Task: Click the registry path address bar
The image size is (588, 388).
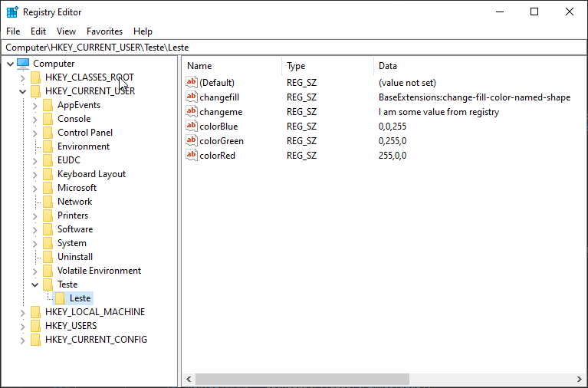Action: pyautogui.click(x=294, y=48)
